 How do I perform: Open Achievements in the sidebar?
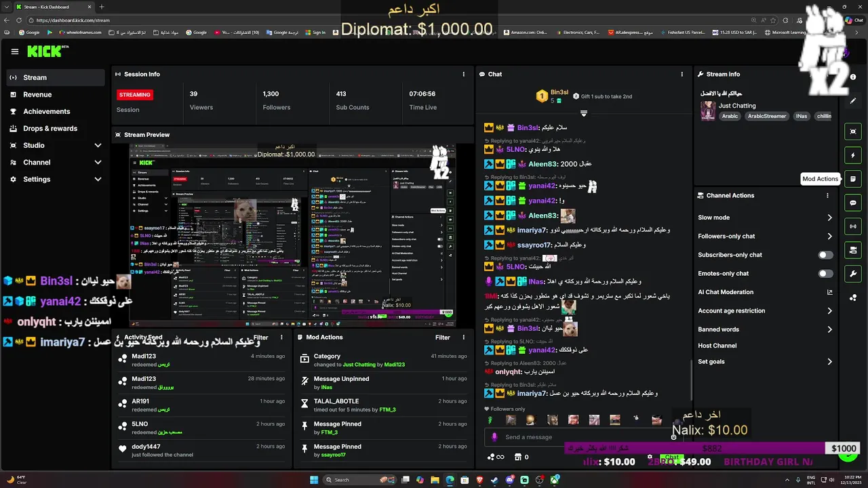(x=56, y=111)
